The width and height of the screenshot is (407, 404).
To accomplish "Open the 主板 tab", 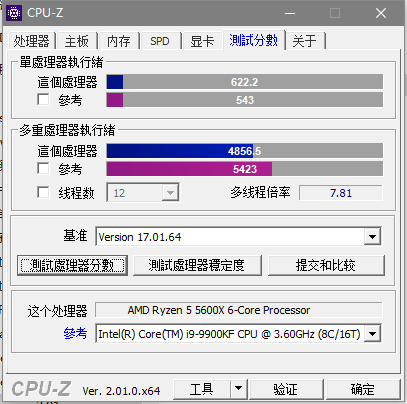I will pyautogui.click(x=77, y=41).
